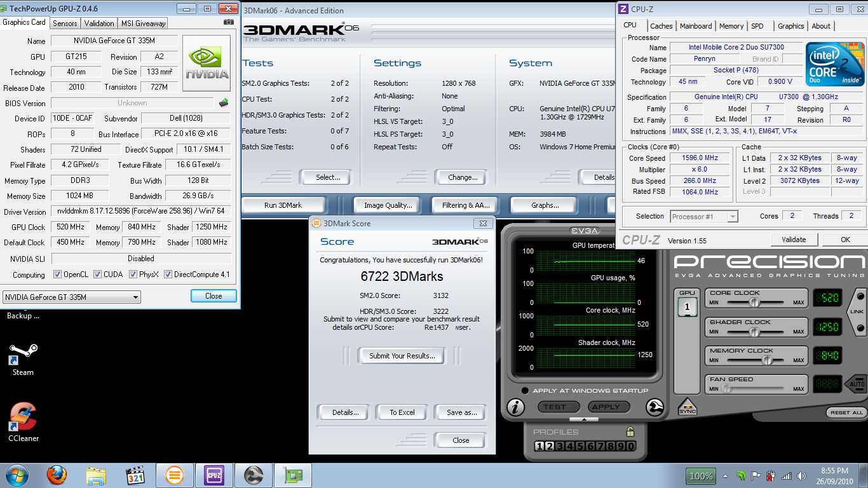Expand the Precision profiles panel arrow
Image resolution: width=868 pixels, height=488 pixels.
584,420
